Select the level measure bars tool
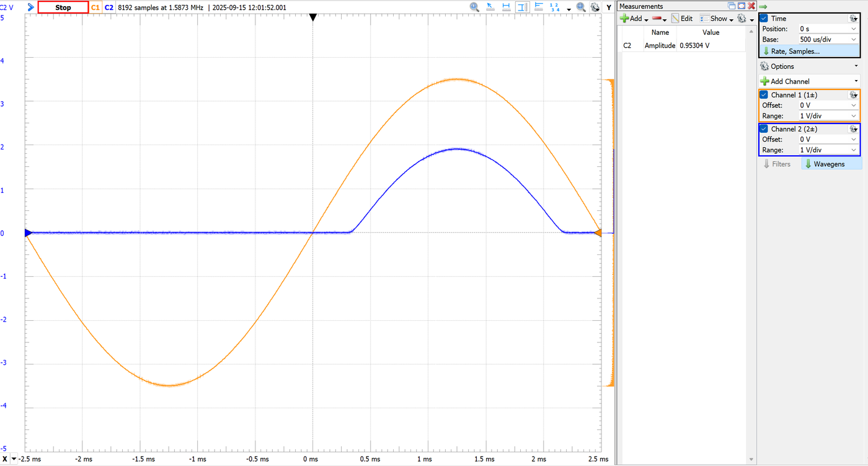This screenshot has width=868, height=466. (x=538, y=7)
